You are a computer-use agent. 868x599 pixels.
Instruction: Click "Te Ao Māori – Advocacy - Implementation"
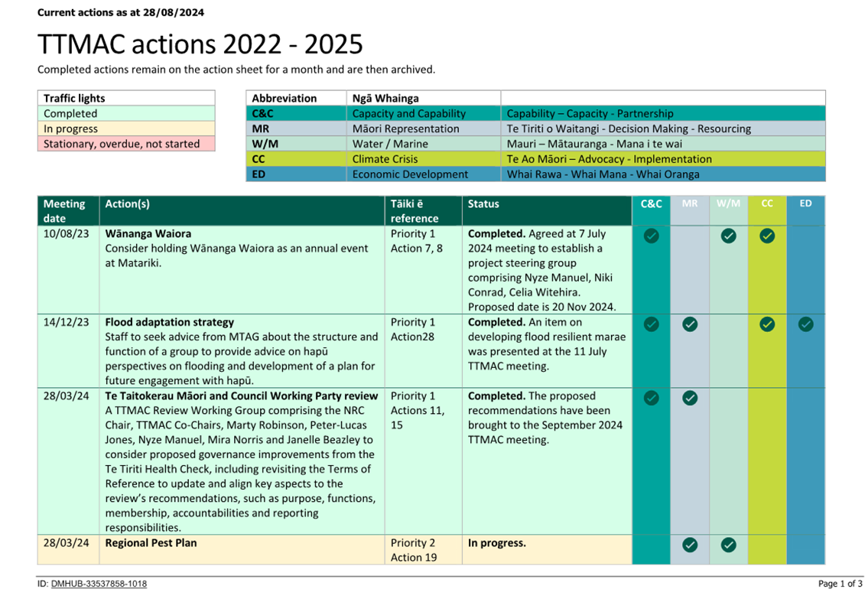[x=610, y=159]
